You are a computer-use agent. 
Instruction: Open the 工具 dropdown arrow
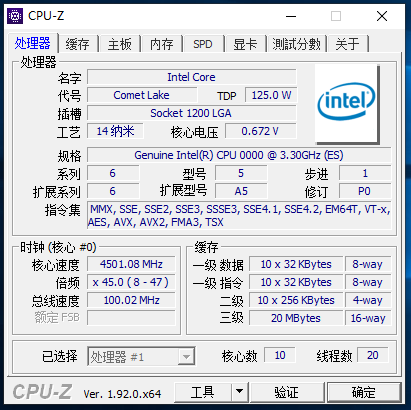coord(239,391)
